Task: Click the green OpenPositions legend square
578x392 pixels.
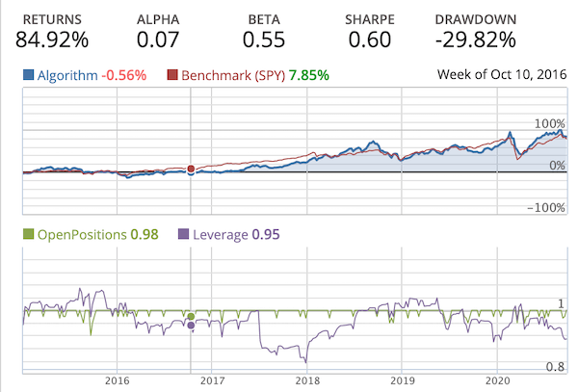Action: pyautogui.click(x=26, y=233)
